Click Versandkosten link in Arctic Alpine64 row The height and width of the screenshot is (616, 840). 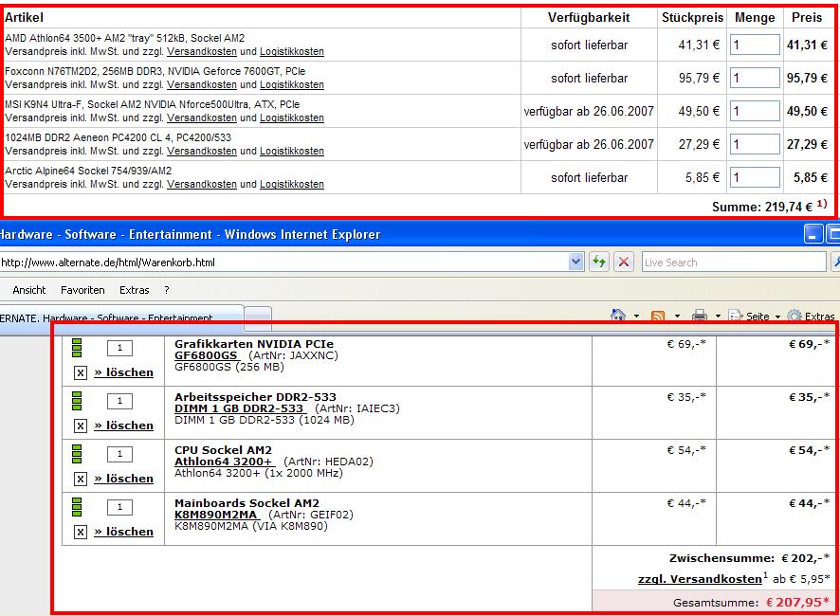pyautogui.click(x=202, y=184)
